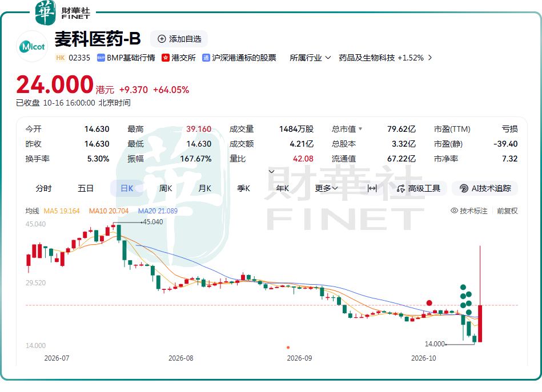Click the HK market badge icon

pyautogui.click(x=61, y=58)
